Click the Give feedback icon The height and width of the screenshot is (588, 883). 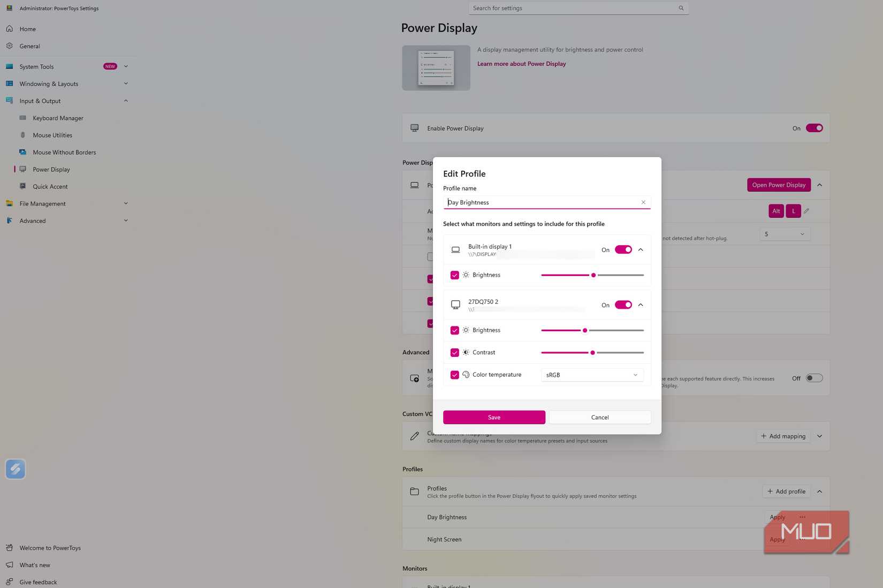tap(9, 582)
